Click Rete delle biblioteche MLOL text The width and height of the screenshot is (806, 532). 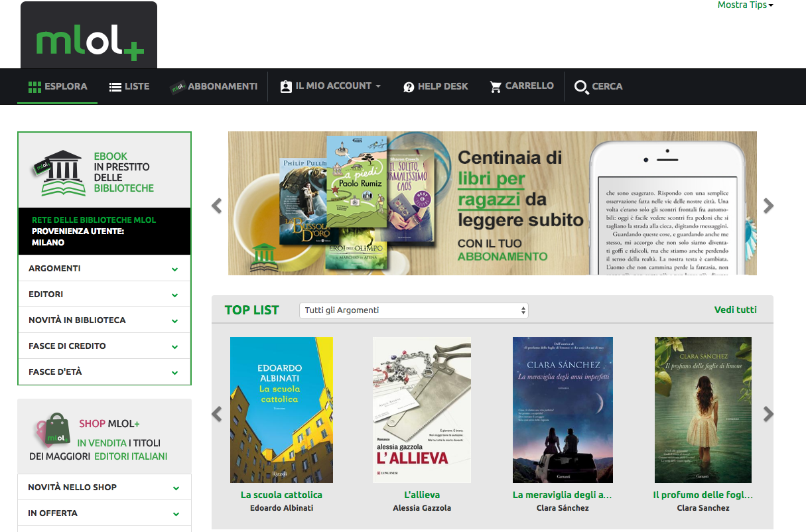click(94, 220)
